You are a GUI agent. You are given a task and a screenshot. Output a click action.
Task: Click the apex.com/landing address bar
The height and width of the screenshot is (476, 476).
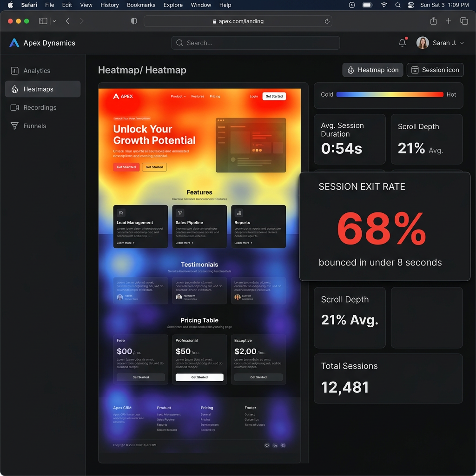pyautogui.click(x=238, y=21)
